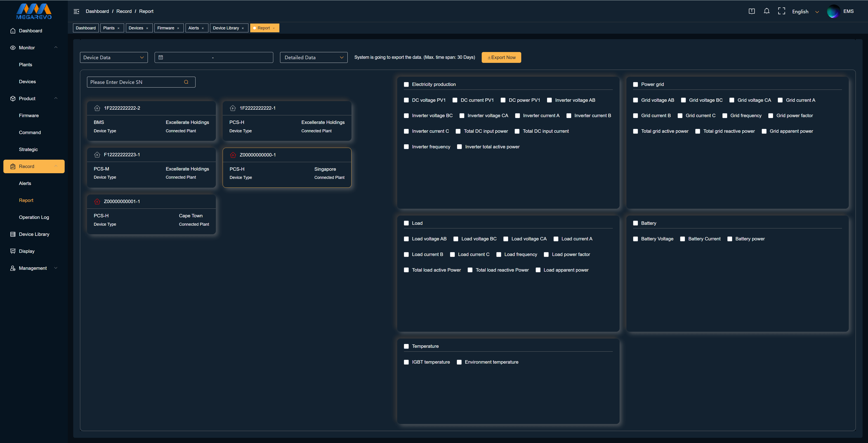Viewport: 868px width, 443px height.
Task: Open Strategic in sidebar
Action: [x=28, y=149]
